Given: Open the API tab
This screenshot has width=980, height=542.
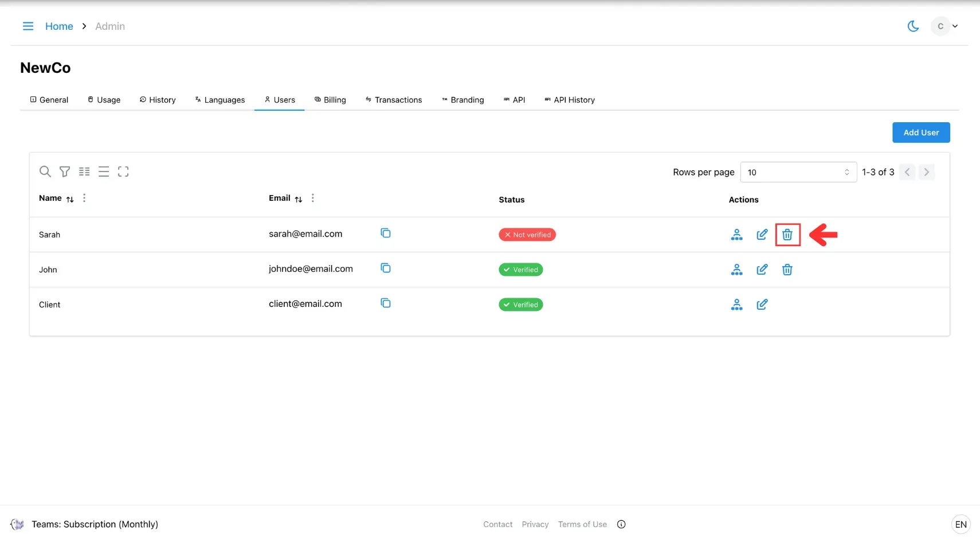Looking at the screenshot, I should click(x=515, y=100).
